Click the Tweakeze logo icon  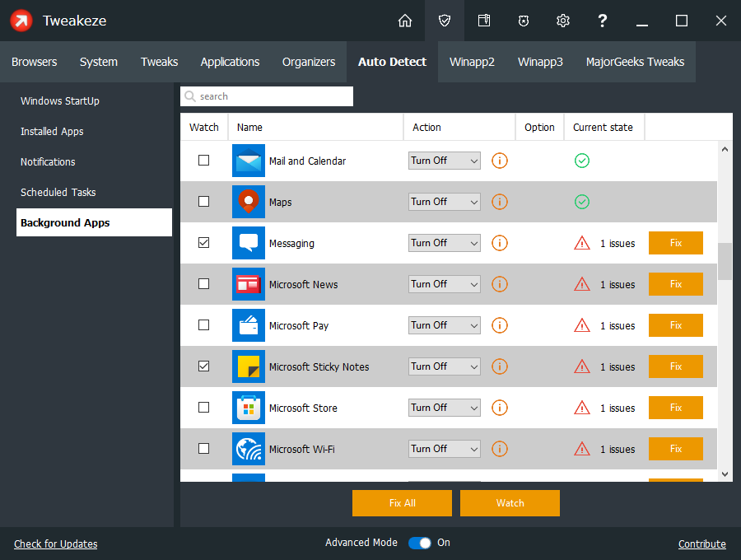coord(21,21)
